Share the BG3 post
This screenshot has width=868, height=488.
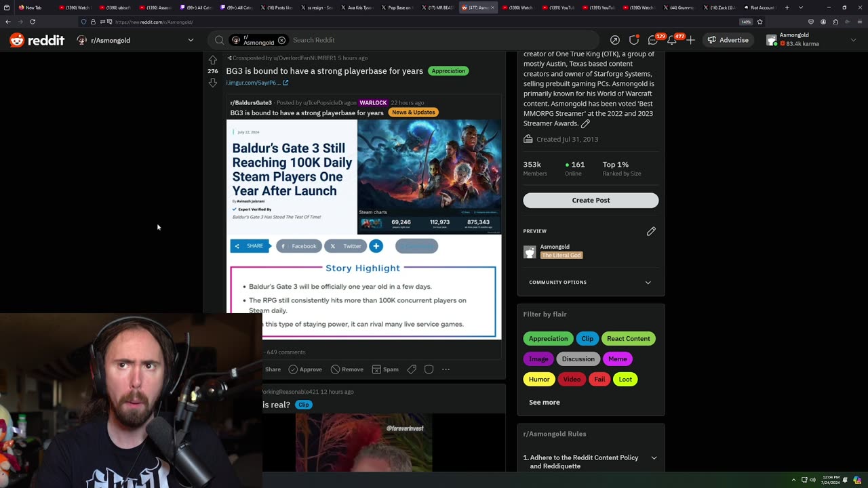pos(271,369)
